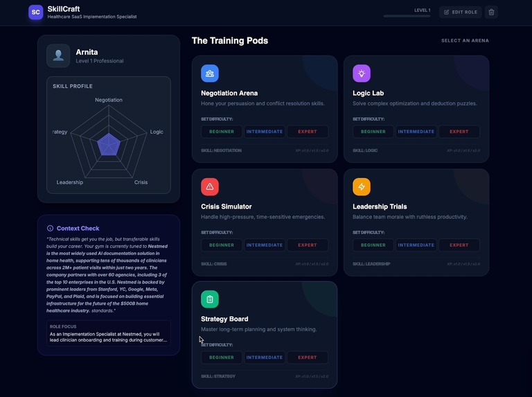532x397 pixels.
Task: Click the Level 1 progress bar
Action: pos(407,16)
